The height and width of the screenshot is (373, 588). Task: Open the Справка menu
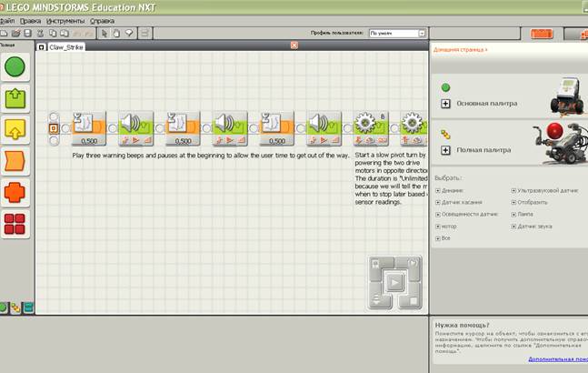pyautogui.click(x=103, y=21)
